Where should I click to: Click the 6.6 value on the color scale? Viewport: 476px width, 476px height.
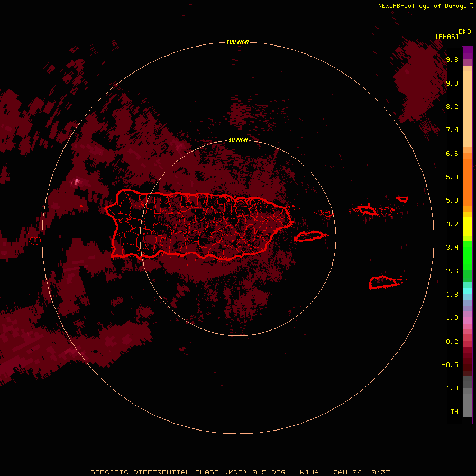(452, 153)
